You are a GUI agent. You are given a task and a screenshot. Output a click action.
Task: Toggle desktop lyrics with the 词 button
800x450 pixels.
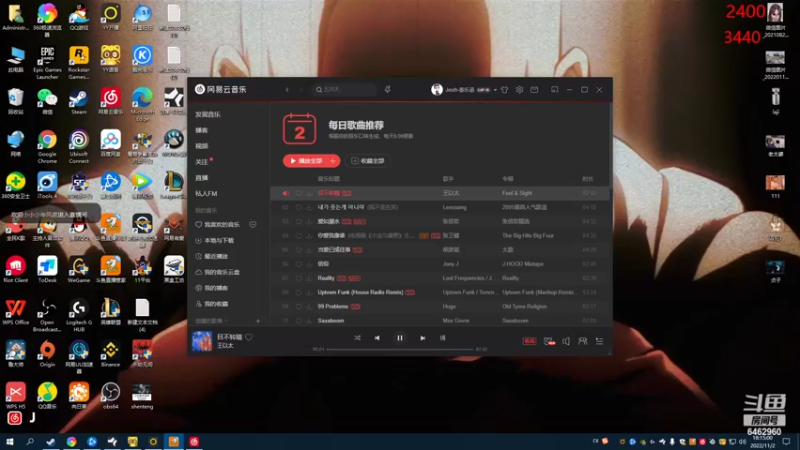442,338
